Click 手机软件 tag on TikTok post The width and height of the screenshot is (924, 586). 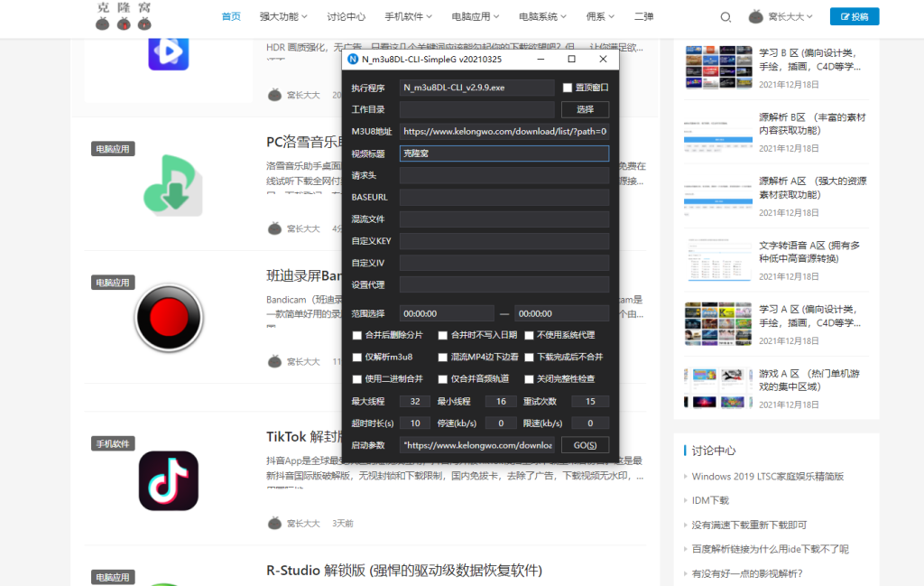pos(113,444)
